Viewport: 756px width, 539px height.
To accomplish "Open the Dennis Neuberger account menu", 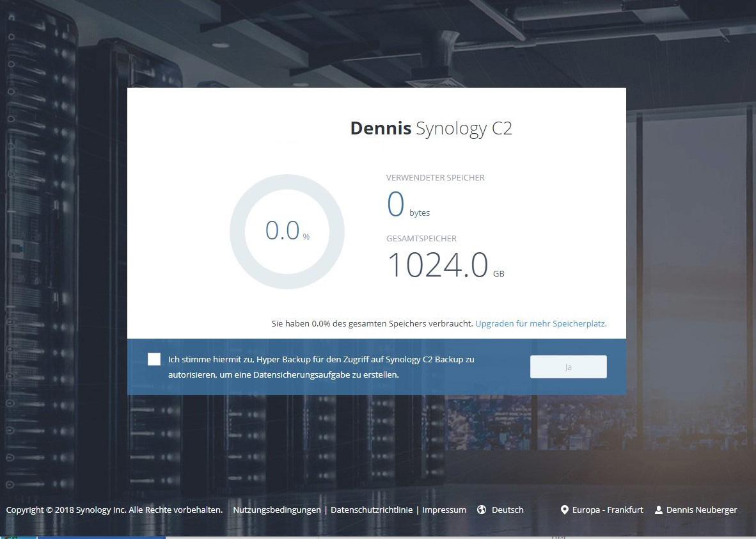I will pos(702,510).
